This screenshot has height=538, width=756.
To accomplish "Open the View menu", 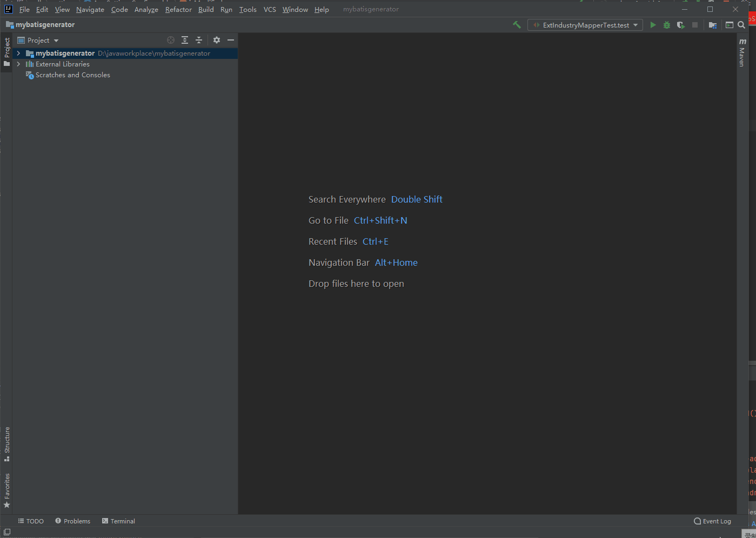I will pyautogui.click(x=62, y=10).
